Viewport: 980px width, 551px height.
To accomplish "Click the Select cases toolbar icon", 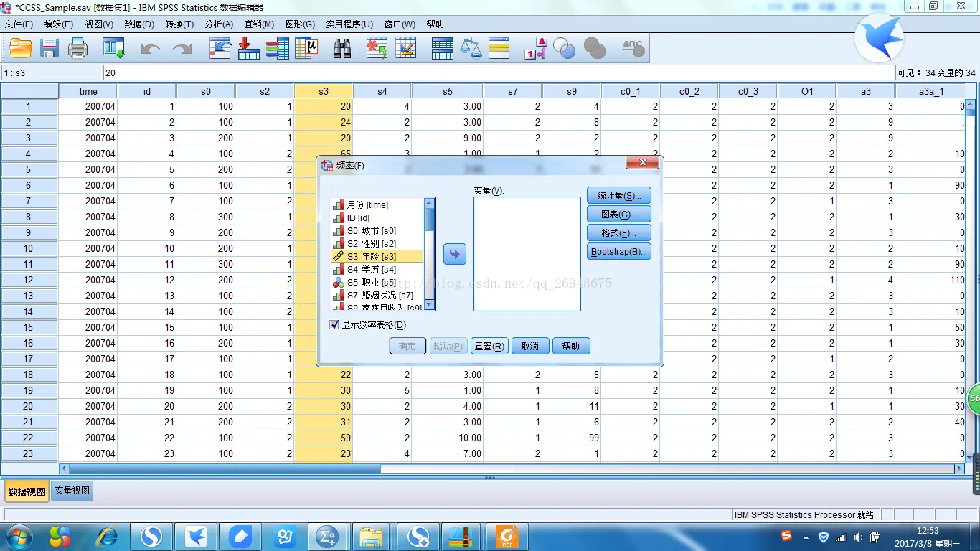I will tap(499, 48).
